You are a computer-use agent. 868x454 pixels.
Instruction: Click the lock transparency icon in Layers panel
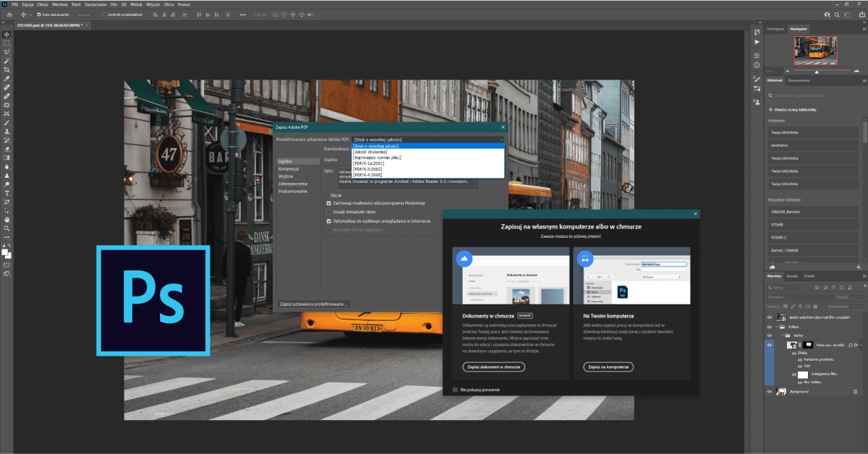[x=785, y=307]
